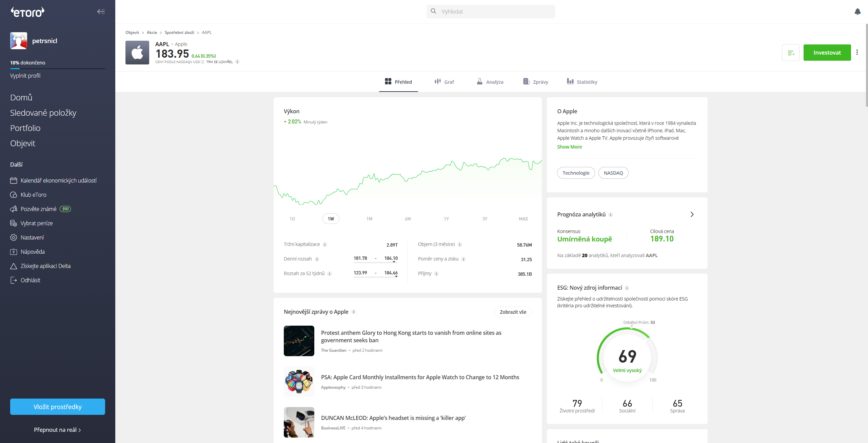Select the 1M chart range
Viewport: 868px width, 443px height.
(x=369, y=219)
